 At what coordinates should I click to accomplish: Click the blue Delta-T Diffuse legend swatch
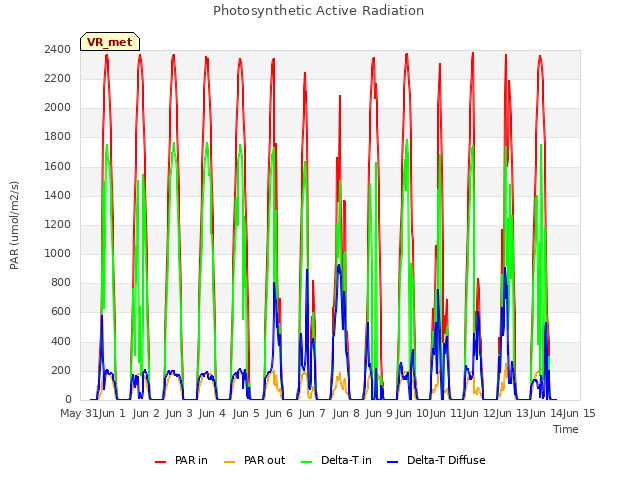pos(392,462)
